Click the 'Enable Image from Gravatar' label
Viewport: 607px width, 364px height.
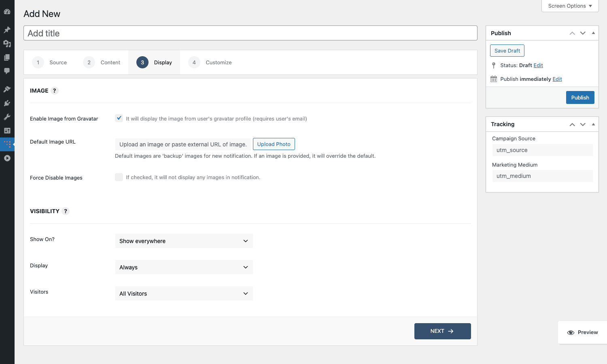pyautogui.click(x=64, y=119)
